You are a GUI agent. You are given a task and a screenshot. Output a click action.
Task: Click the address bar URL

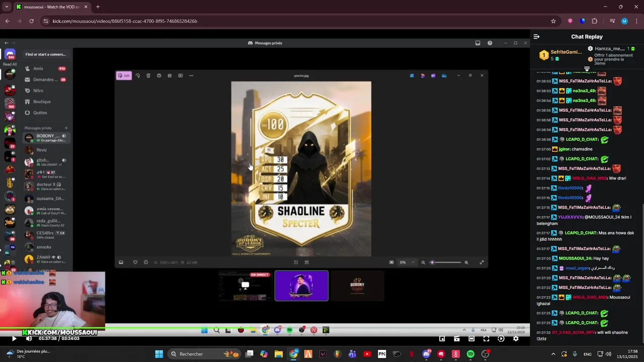pos(125,21)
